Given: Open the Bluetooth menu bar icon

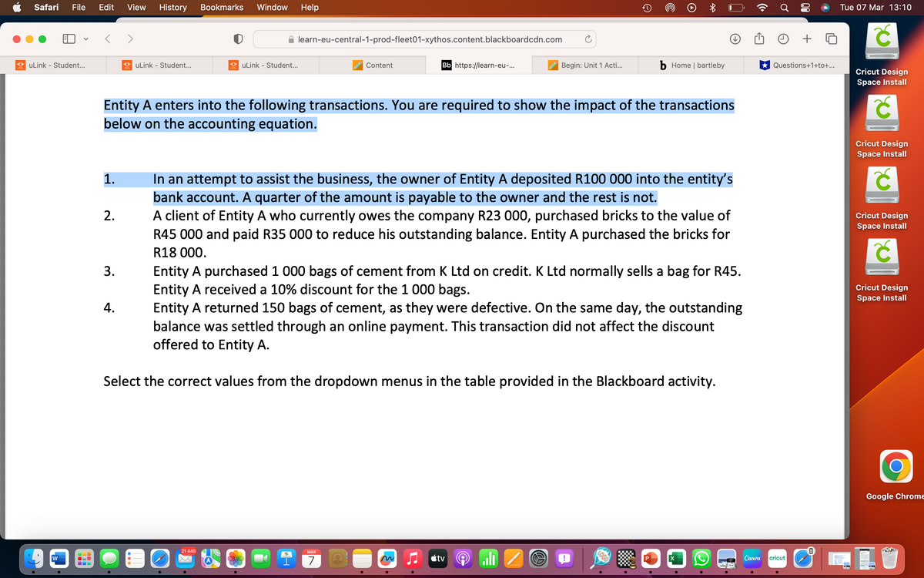Looking at the screenshot, I should 712,7.
